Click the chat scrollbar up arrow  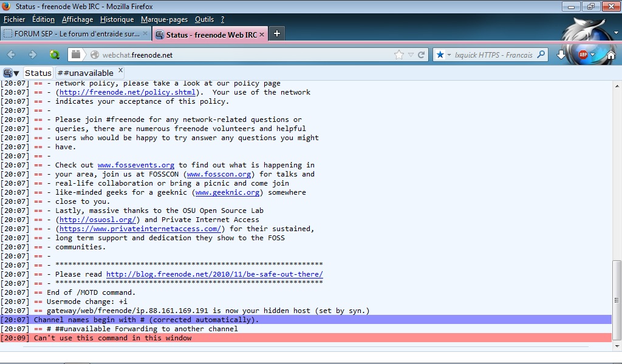[617, 86]
